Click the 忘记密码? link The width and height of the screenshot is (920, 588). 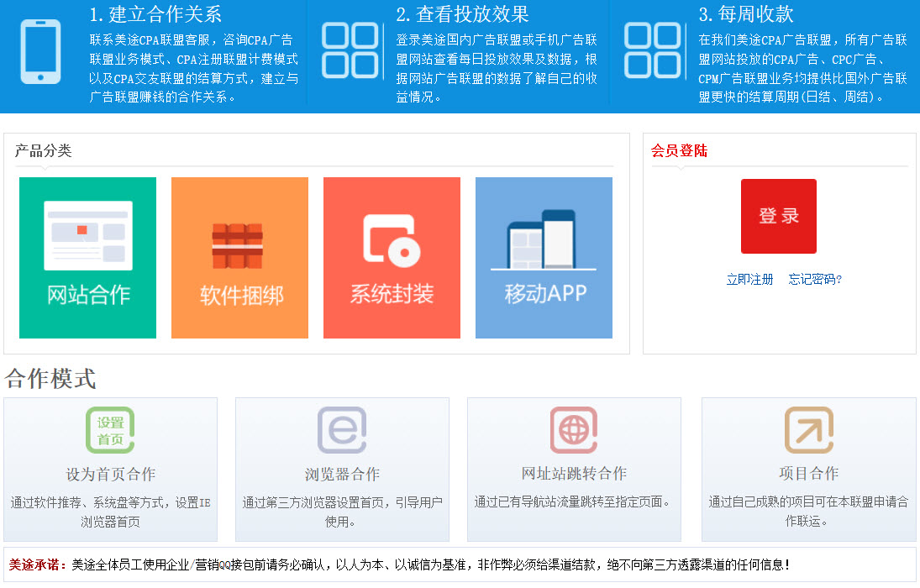[815, 280]
